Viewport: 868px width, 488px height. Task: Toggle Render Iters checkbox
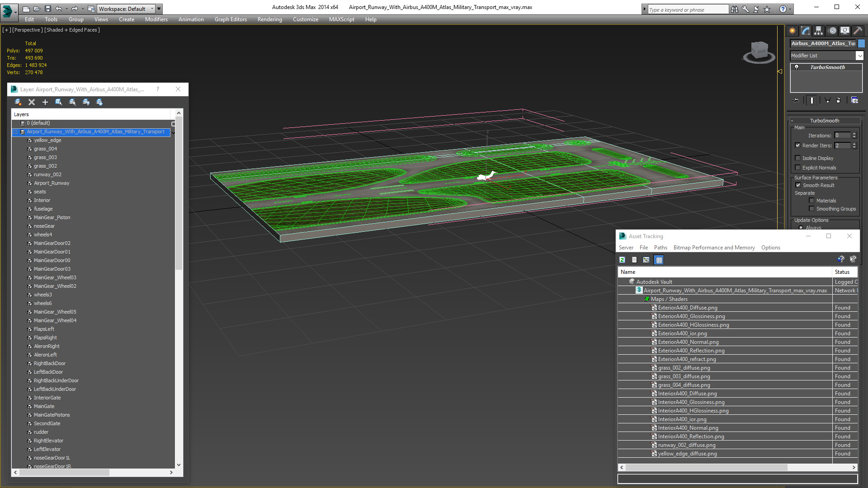click(x=798, y=145)
